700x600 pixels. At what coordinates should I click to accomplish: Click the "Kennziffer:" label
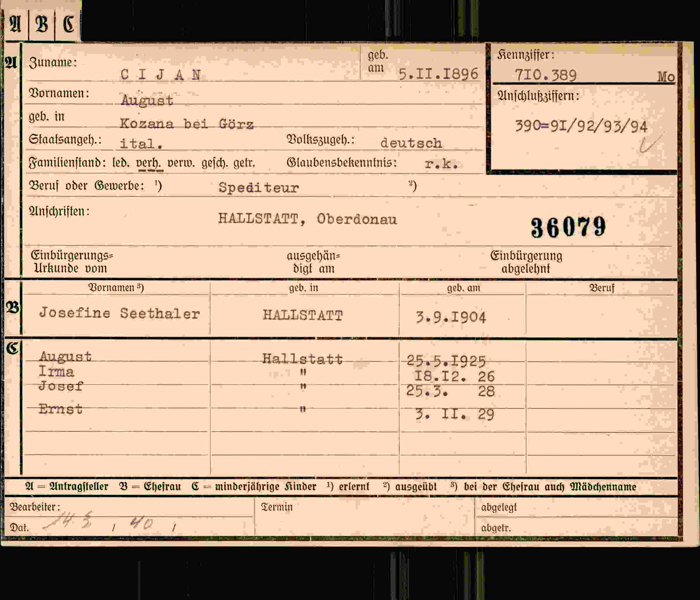coord(526,55)
